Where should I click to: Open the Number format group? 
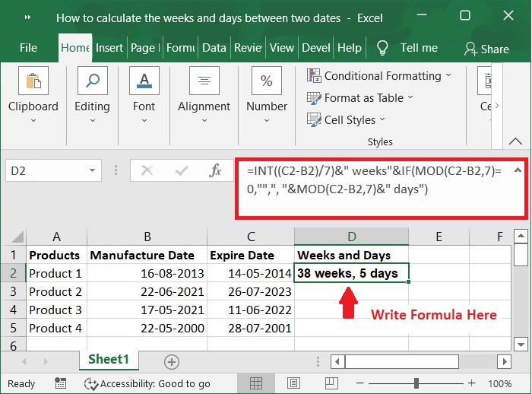click(x=267, y=94)
